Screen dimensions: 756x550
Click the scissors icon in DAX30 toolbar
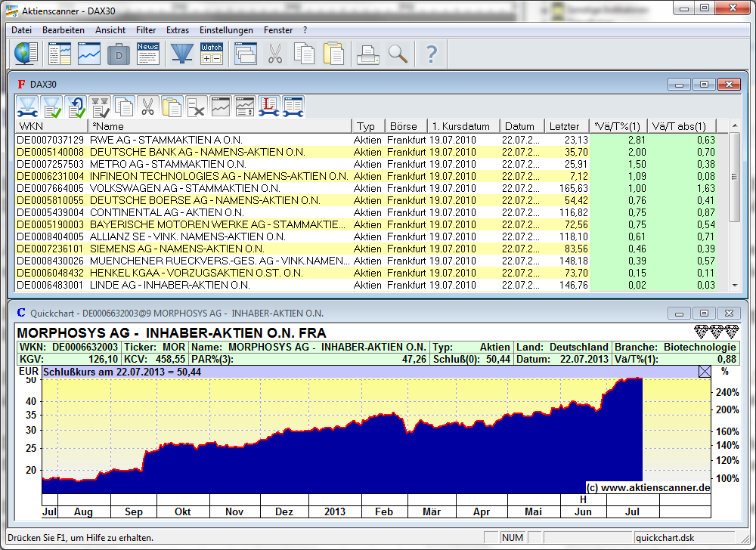click(148, 107)
